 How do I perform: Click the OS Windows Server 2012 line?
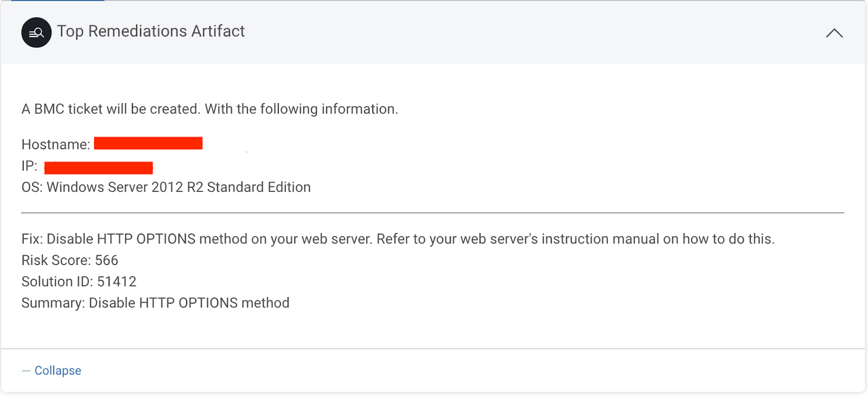166,187
